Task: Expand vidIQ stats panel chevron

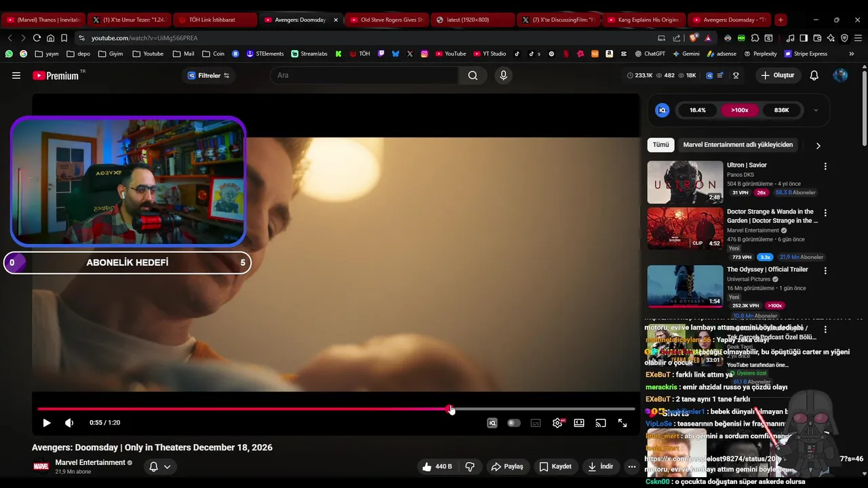Action: [816, 110]
